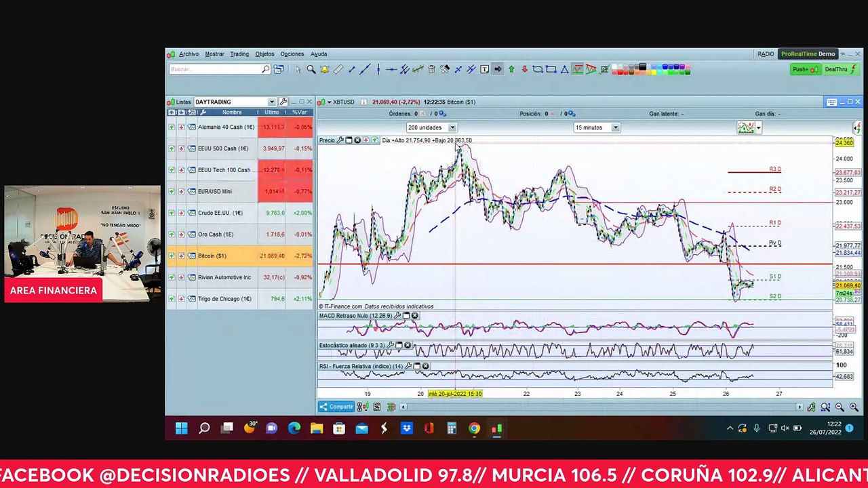
Task: Click the zoom-out magnifier at chart bottom right
Action: (x=840, y=407)
